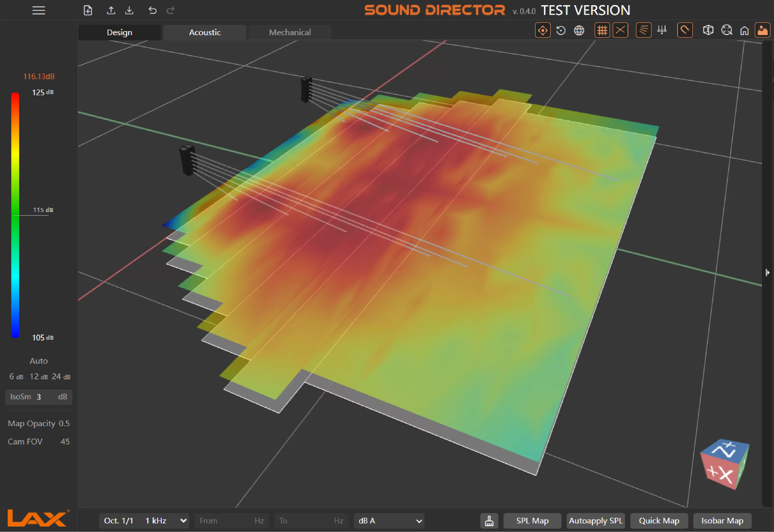
Task: Click the brush icon beside SPL Map
Action: tap(489, 521)
